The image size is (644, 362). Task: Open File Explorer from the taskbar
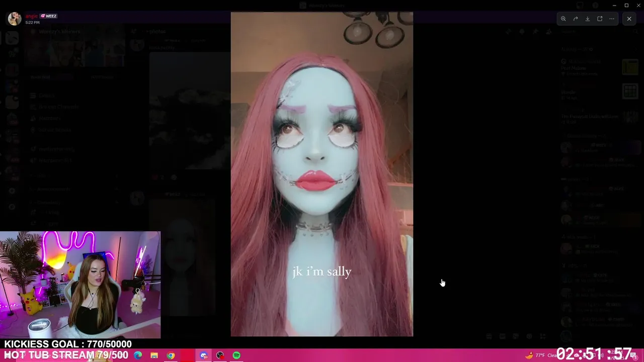154,355
